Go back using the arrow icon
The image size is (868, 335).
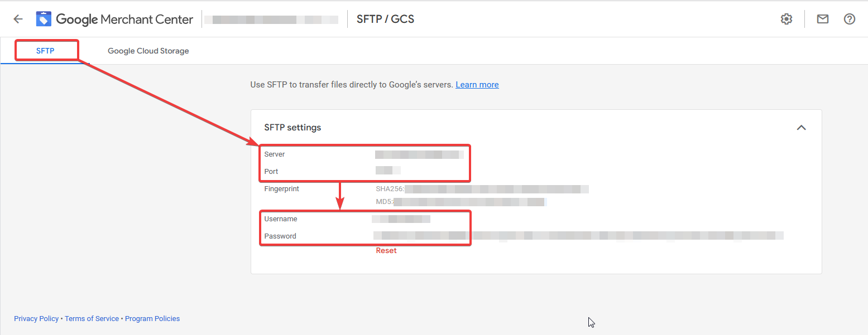18,19
